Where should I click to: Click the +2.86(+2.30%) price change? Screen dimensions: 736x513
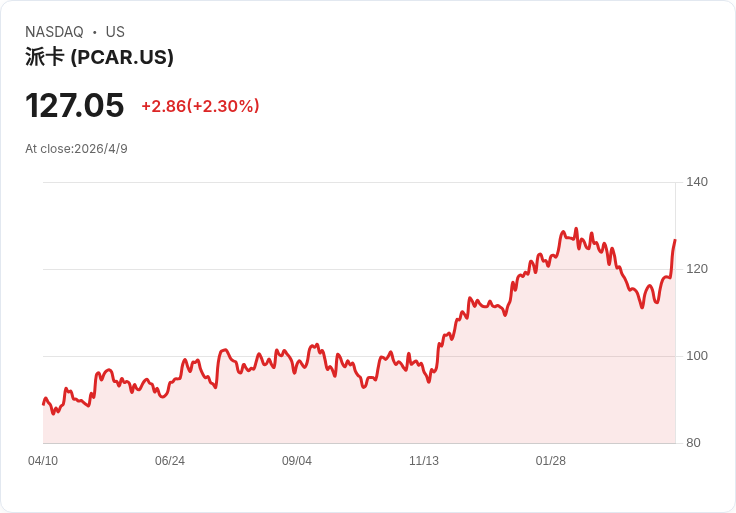tap(200, 106)
